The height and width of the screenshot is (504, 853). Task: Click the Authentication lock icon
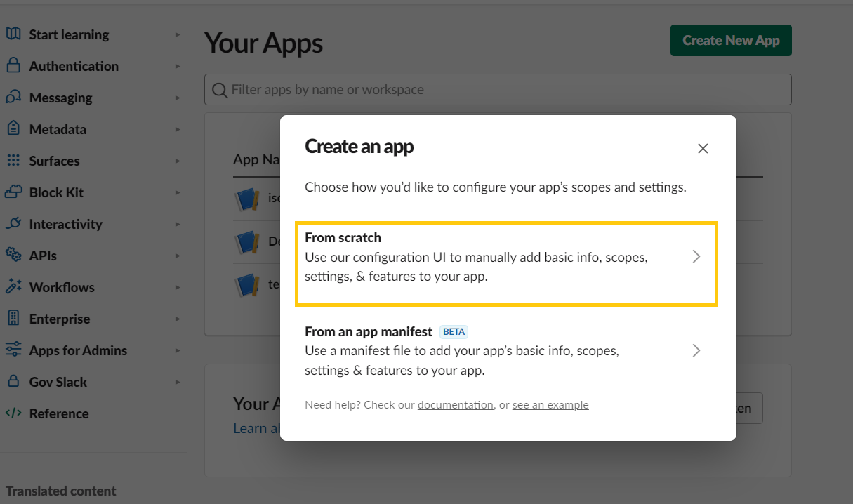coord(13,66)
